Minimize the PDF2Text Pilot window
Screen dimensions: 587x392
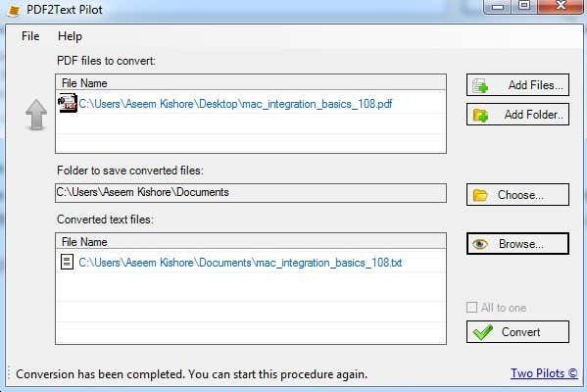click(x=497, y=6)
